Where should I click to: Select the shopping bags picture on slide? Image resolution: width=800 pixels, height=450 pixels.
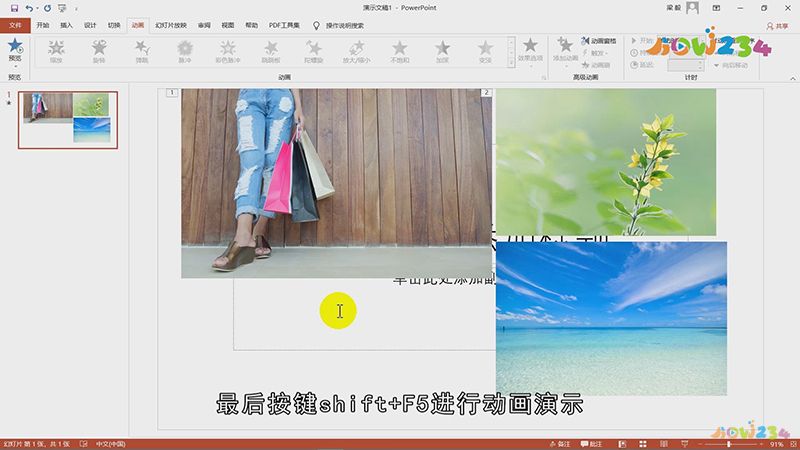pyautogui.click(x=336, y=183)
